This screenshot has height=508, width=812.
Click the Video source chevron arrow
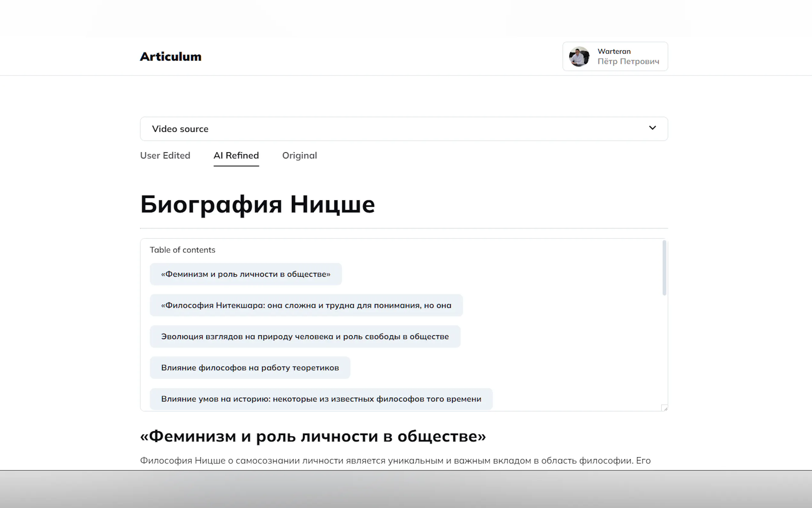652,128
